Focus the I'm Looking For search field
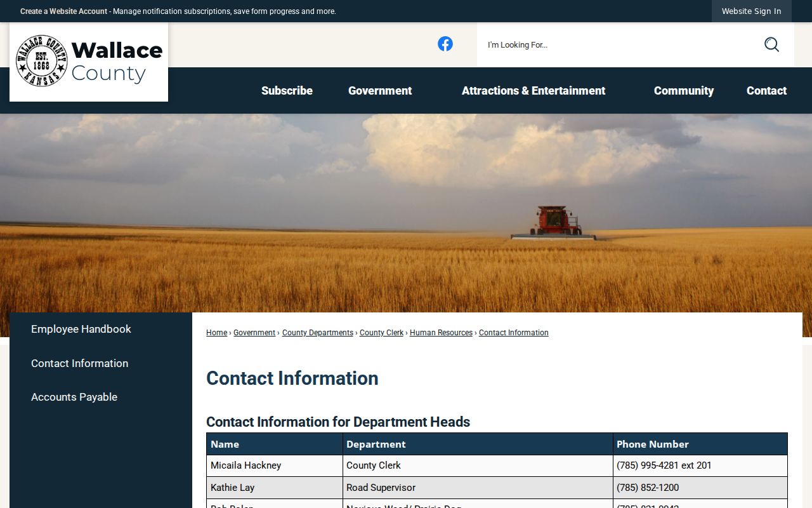This screenshot has width=812, height=508. pyautogui.click(x=620, y=44)
